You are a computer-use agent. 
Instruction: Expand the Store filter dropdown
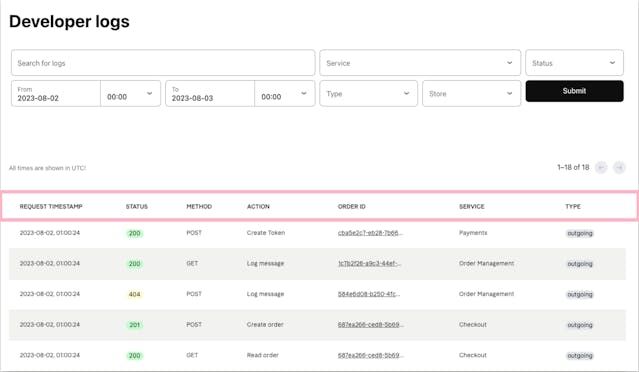click(x=472, y=93)
